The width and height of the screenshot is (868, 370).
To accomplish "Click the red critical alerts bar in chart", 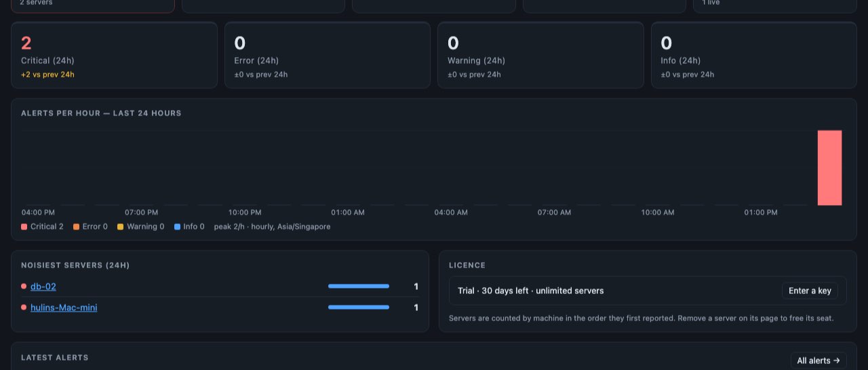I will point(829,168).
